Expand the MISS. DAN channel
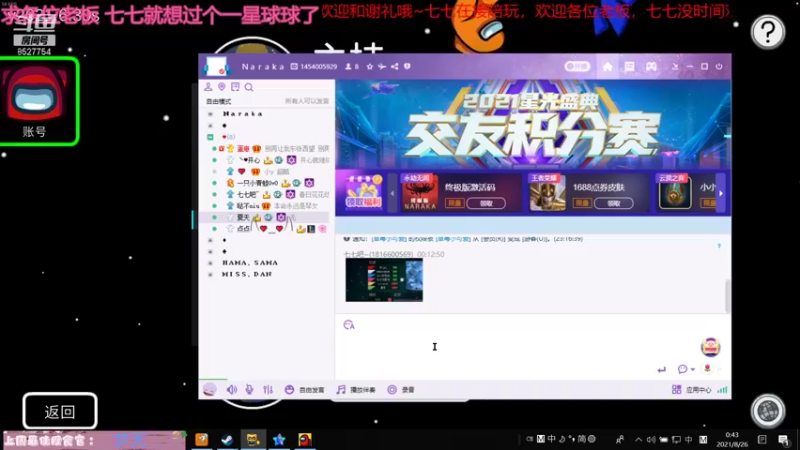 [x=210, y=274]
